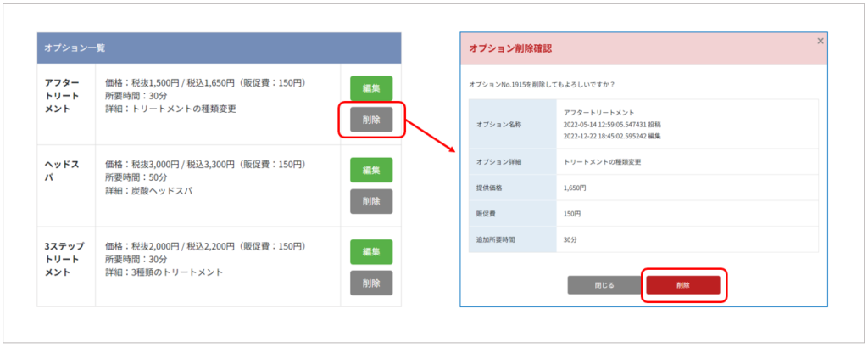This screenshot has width=868, height=348.
Task: Click the オプション削除確認 dialog title
Action: point(510,48)
